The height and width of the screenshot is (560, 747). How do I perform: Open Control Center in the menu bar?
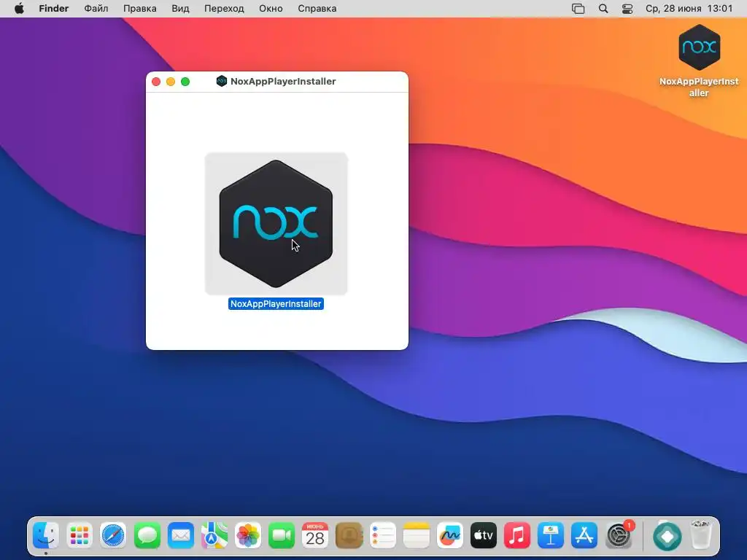point(627,9)
